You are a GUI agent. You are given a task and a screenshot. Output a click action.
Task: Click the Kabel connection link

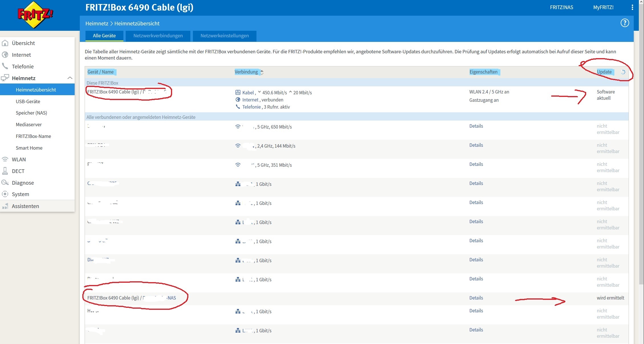248,93
